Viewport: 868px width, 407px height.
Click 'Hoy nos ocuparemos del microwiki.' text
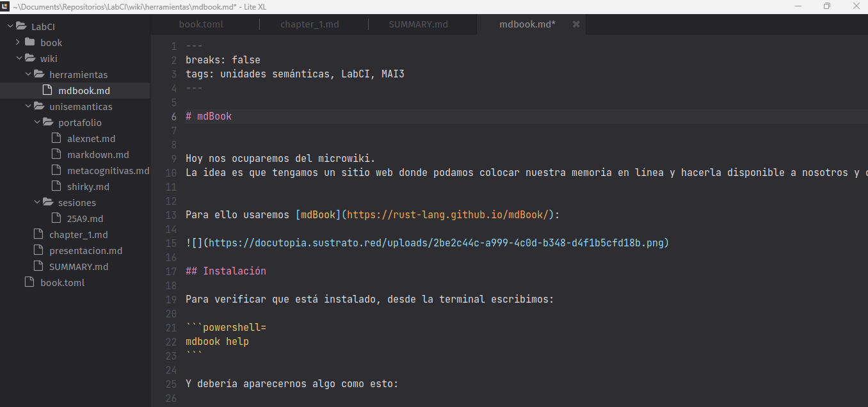(x=280, y=159)
